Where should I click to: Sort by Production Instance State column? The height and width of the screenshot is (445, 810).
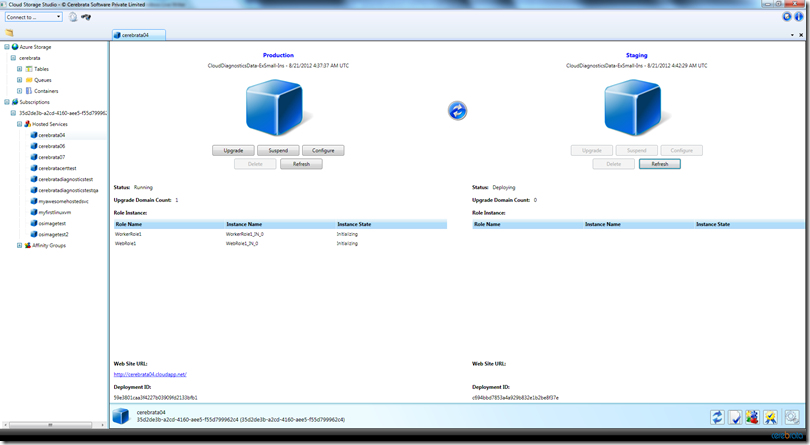tap(391, 224)
